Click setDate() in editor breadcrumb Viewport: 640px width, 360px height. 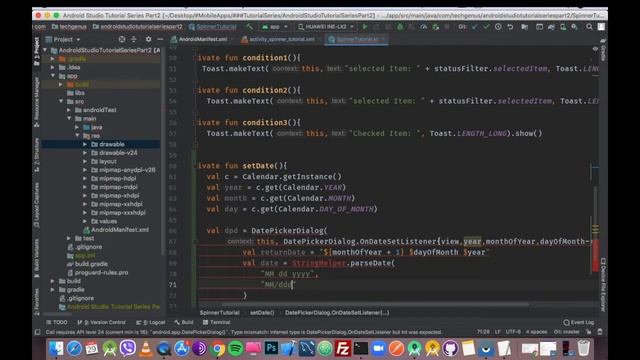pos(262,313)
